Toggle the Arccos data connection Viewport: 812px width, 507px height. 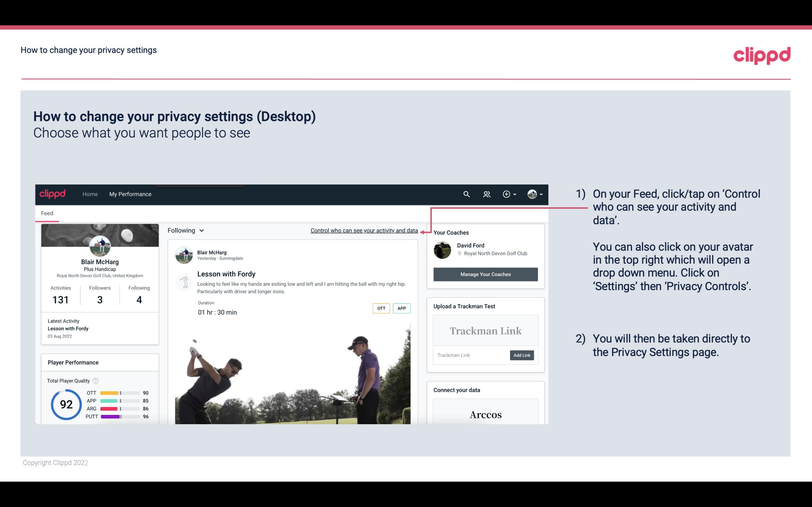point(486,415)
